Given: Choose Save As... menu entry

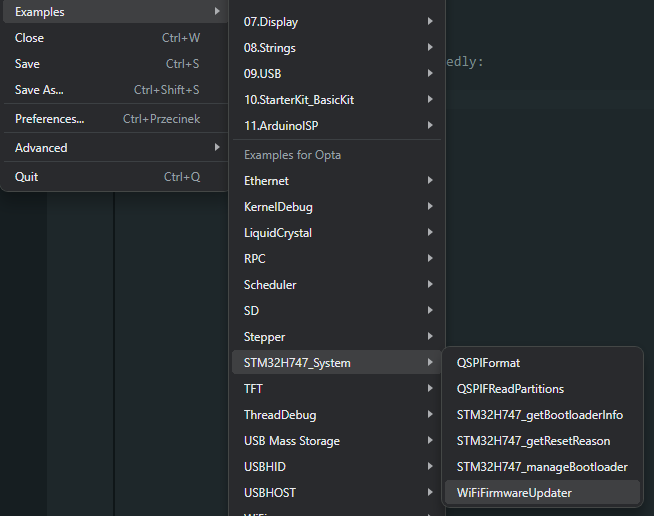Looking at the screenshot, I should (116, 90).
